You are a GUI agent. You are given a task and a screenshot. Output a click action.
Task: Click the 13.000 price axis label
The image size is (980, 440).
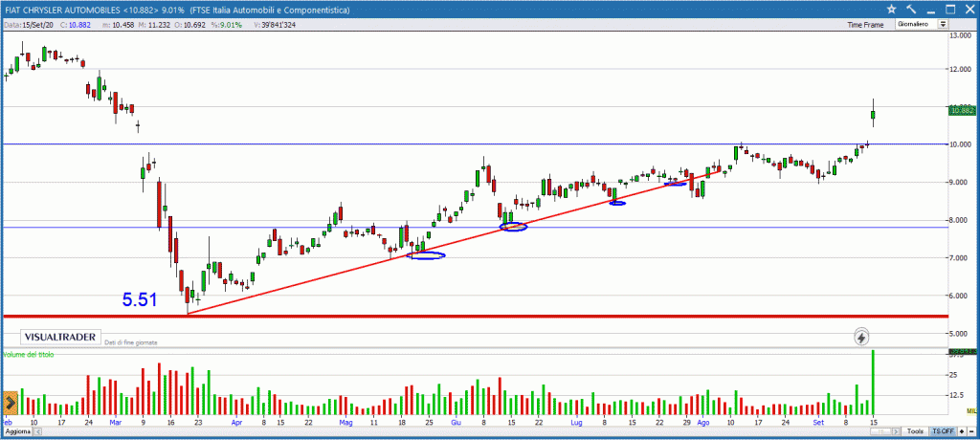(961, 35)
